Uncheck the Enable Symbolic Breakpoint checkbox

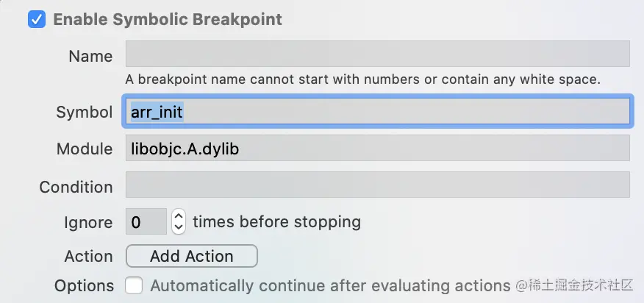coord(37,20)
